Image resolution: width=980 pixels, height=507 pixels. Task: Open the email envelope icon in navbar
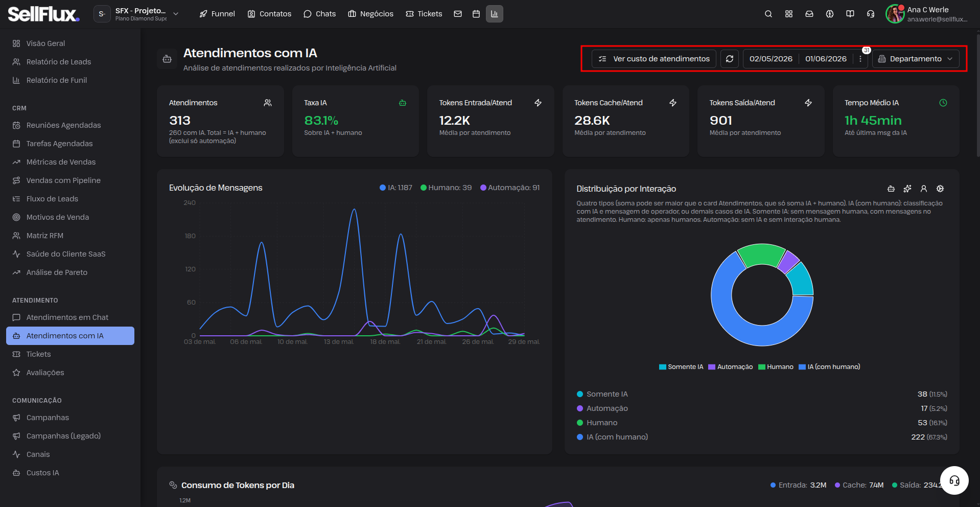(x=458, y=14)
